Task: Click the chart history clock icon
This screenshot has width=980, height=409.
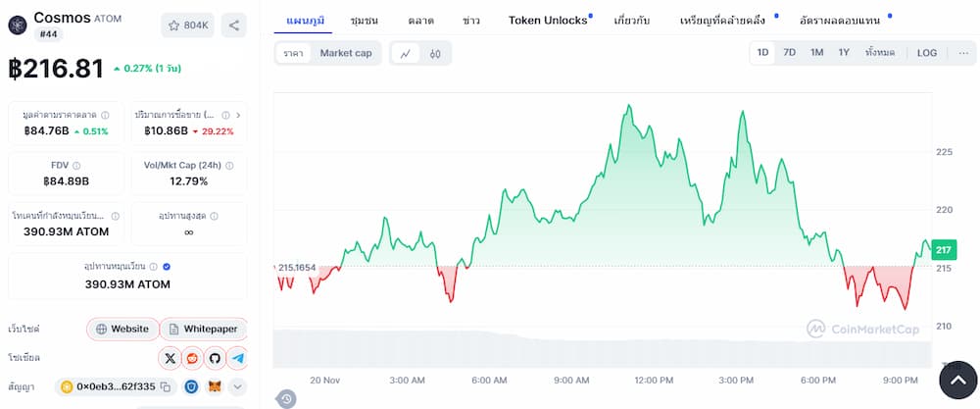Action: pyautogui.click(x=286, y=398)
